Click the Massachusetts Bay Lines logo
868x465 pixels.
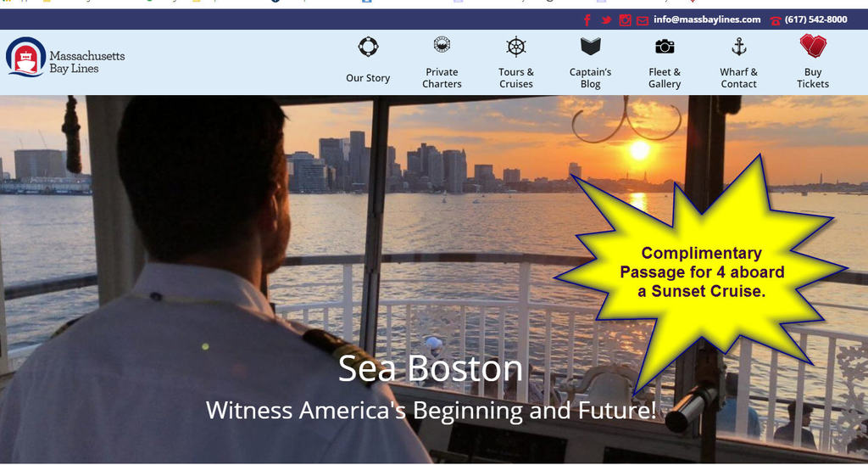[65, 57]
